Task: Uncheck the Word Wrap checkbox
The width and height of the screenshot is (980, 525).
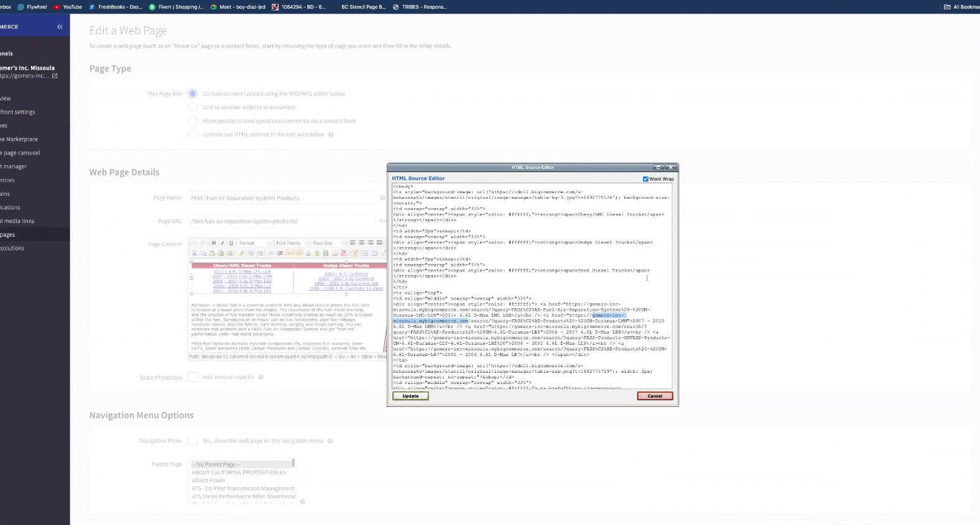Action: (x=645, y=179)
